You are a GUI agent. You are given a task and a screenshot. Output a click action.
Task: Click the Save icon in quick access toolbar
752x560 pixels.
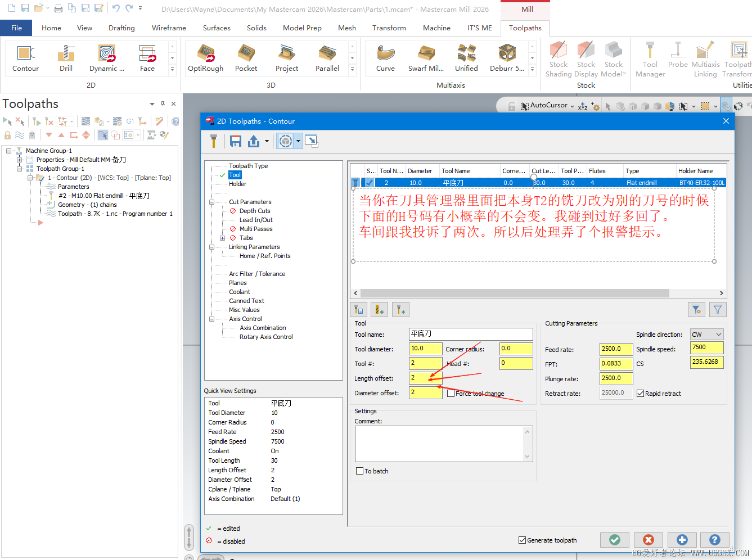click(25, 8)
